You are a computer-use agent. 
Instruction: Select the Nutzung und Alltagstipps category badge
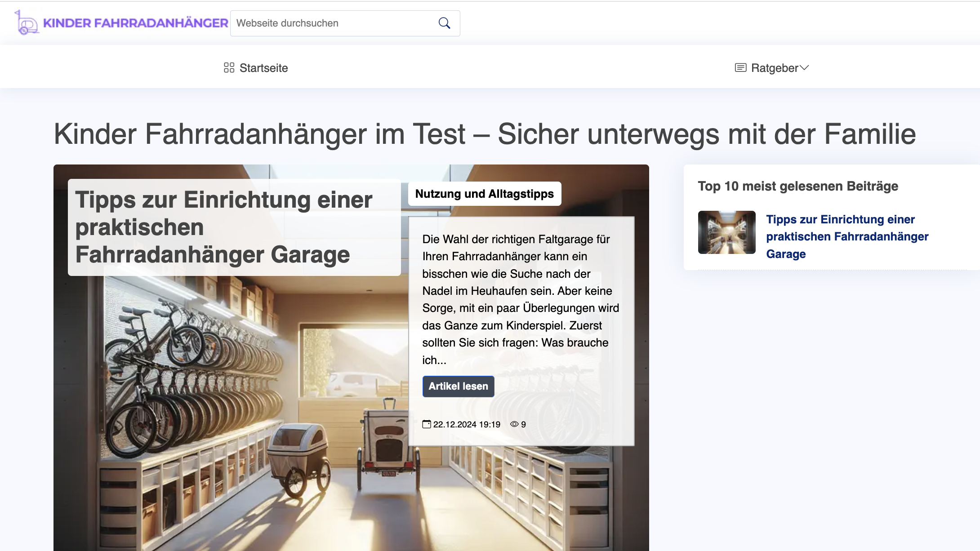[x=485, y=194]
